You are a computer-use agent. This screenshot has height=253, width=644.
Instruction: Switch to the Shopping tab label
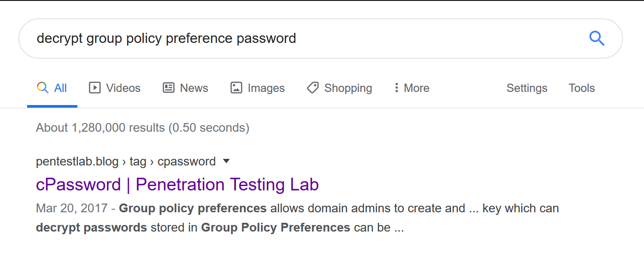coord(348,88)
